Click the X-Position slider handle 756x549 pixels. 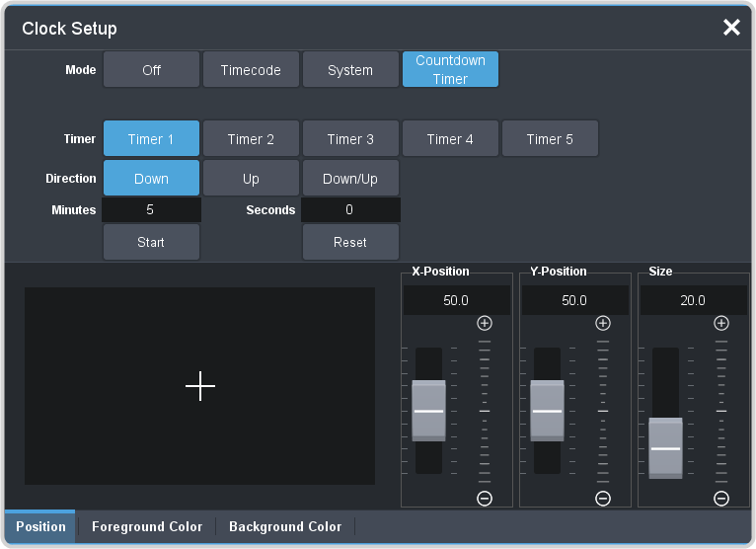tap(428, 411)
